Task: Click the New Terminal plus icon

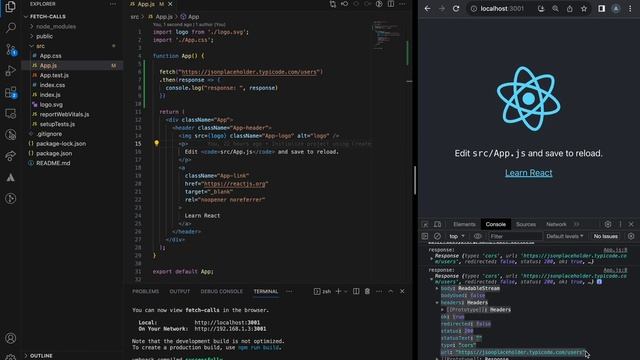Action: [x=338, y=291]
